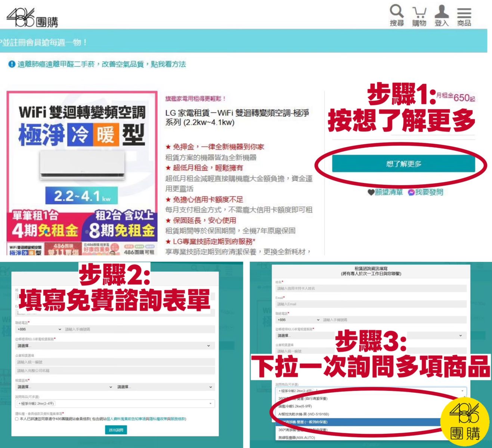The height and width of the screenshot is (448, 492).
Task: Select AI智控洗乾衣機 WD-S1916B option
Action: 303,414
